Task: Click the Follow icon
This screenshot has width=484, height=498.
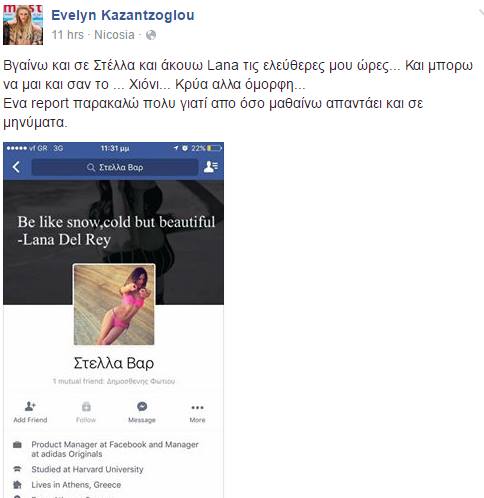Action: click(x=86, y=406)
